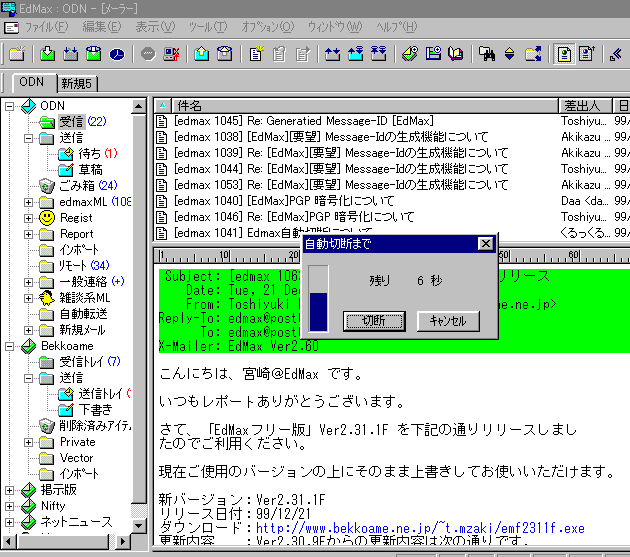The width and height of the screenshot is (630, 557).
Task: Open the address book icon
Action: (456, 53)
